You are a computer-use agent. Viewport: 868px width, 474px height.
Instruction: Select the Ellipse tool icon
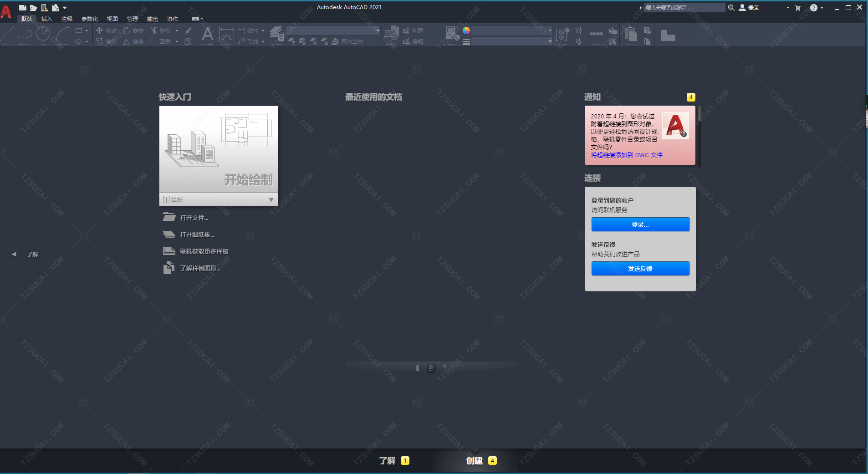(79, 41)
